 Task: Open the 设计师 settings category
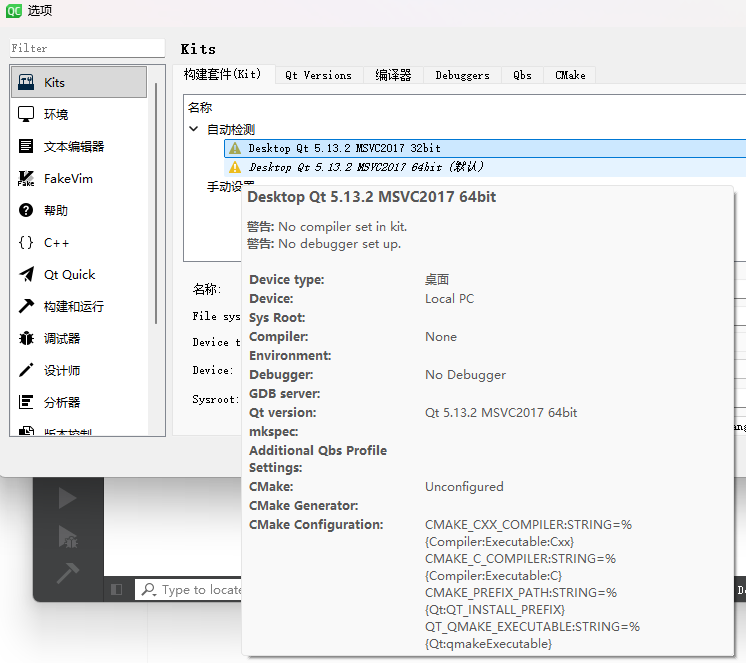click(79, 370)
